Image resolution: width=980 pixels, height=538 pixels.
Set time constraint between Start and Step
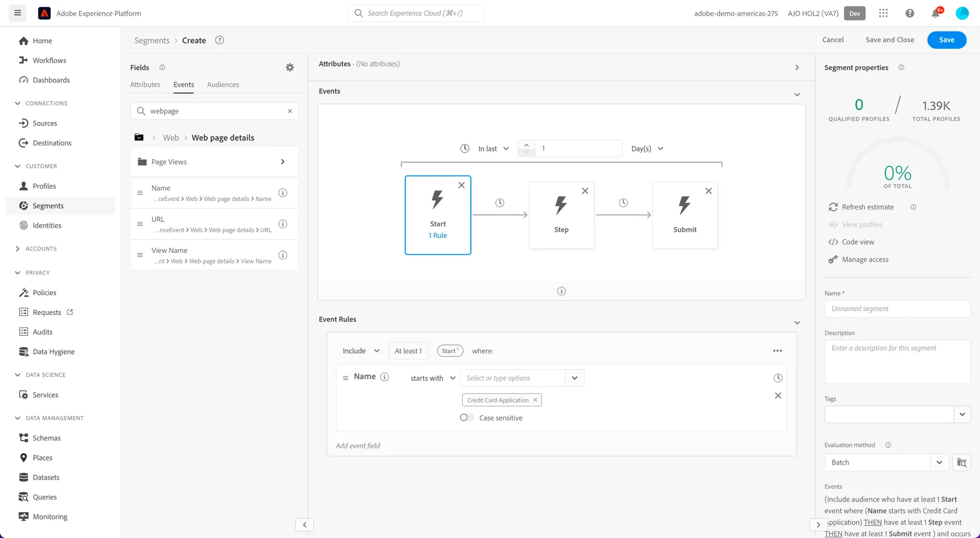500,203
